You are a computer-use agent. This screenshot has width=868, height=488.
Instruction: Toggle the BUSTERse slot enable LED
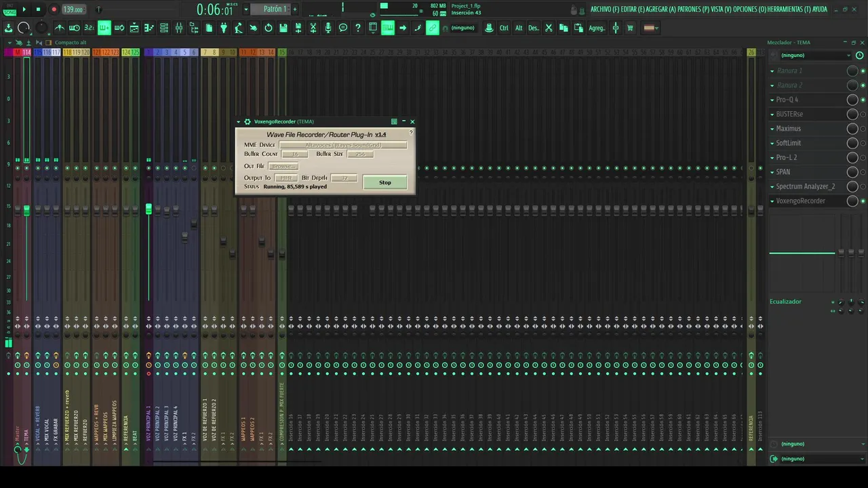863,114
